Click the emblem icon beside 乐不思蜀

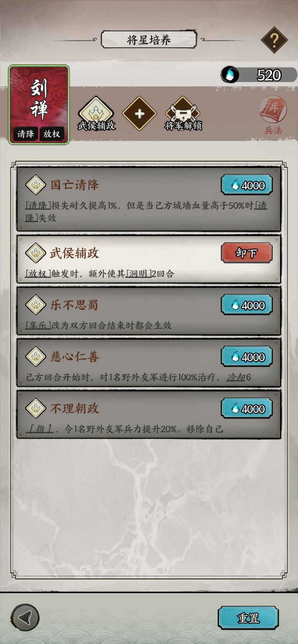pos(36,305)
